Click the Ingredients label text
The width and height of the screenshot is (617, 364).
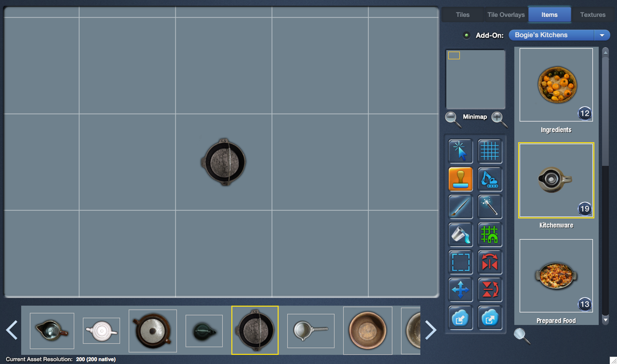pyautogui.click(x=556, y=130)
